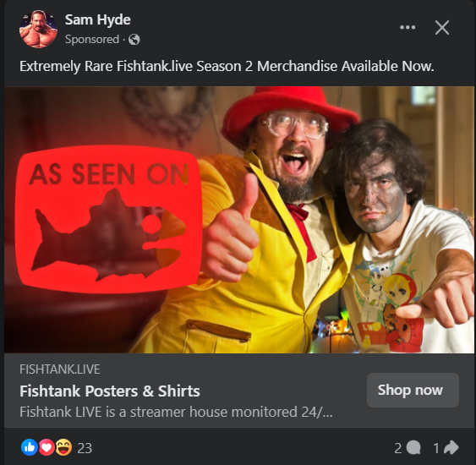Open the three-dot post options menu

[408, 27]
